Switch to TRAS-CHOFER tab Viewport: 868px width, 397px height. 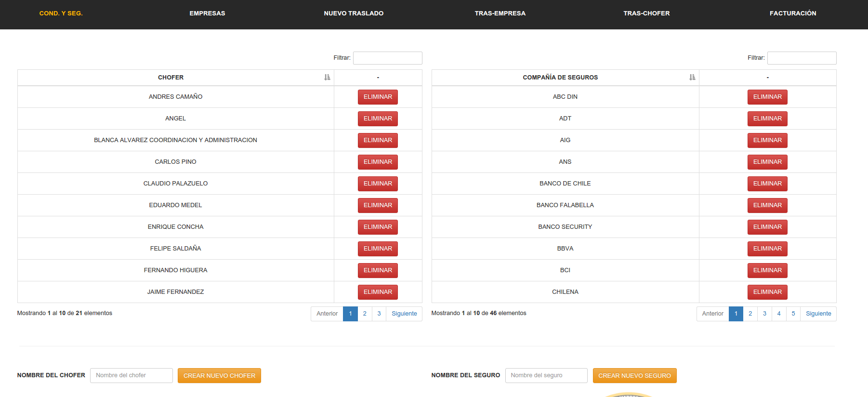646,13
